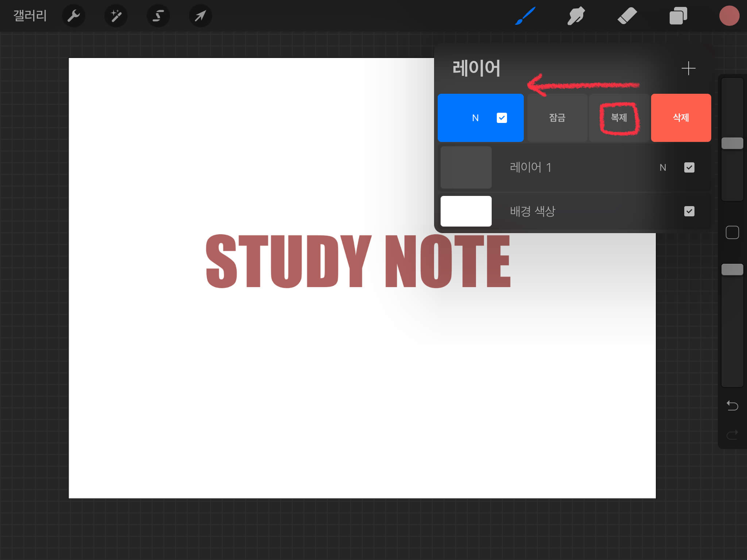Click the 배경 색상 white thumbnail

click(466, 211)
